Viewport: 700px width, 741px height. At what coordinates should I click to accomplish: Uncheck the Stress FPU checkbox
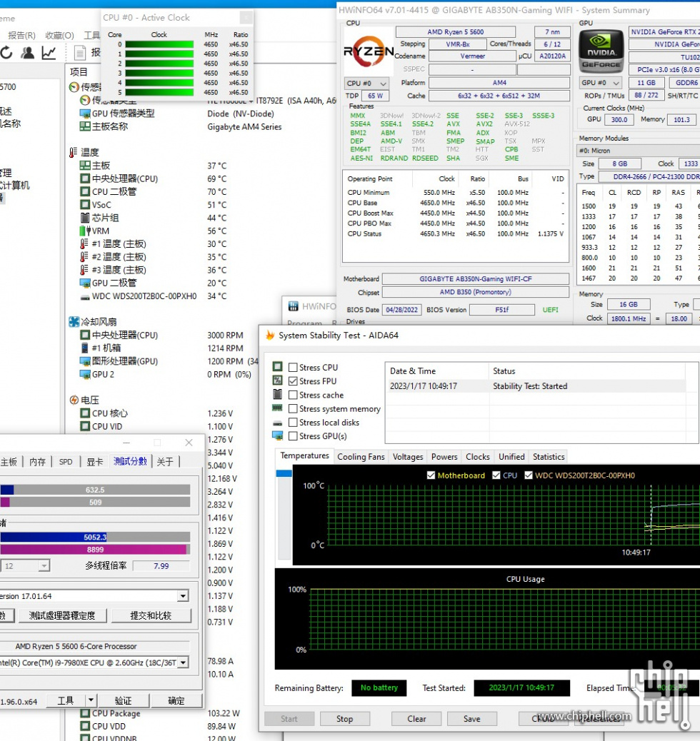point(294,381)
